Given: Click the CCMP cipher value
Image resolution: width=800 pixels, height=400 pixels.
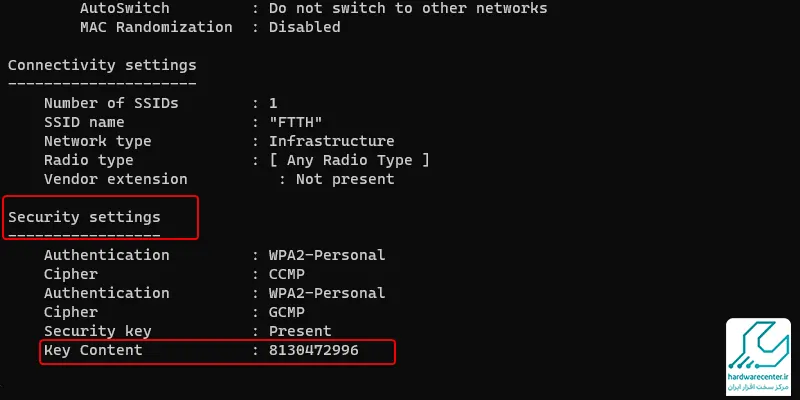Looking at the screenshot, I should 287,274.
